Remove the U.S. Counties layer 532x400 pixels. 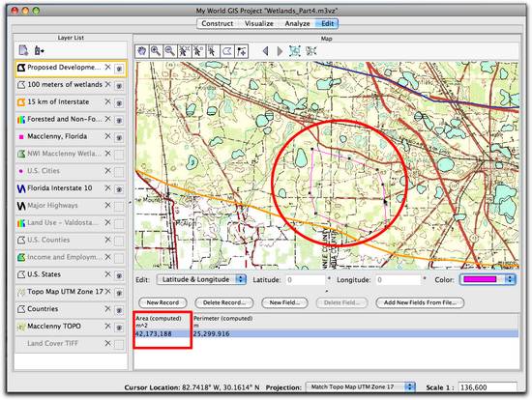click(x=108, y=240)
